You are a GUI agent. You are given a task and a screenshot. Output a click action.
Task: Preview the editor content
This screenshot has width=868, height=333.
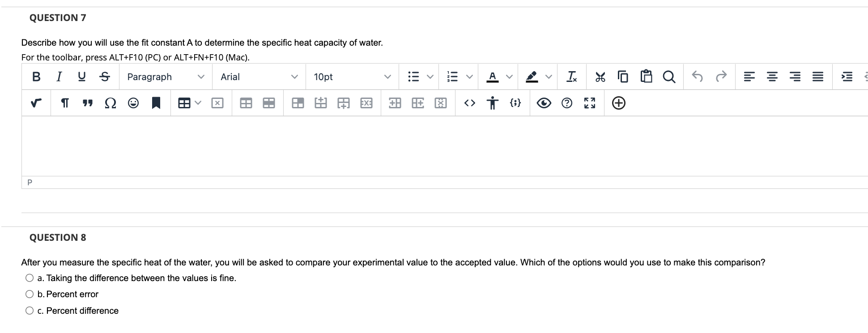coord(544,103)
